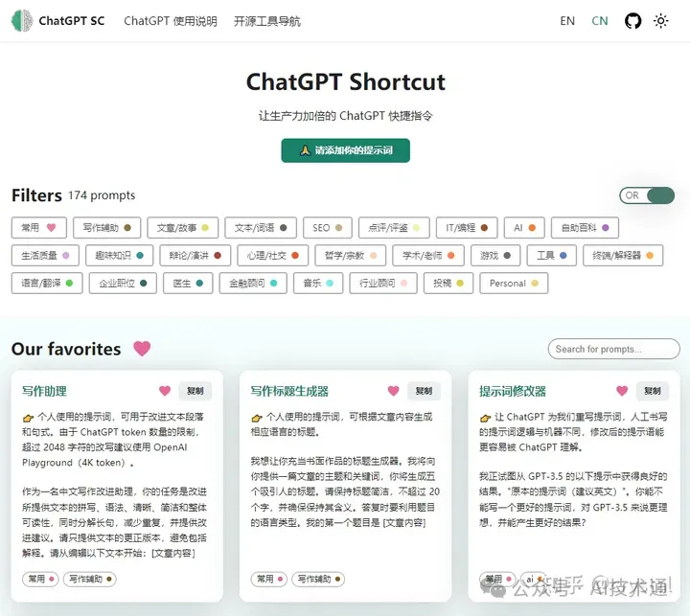This screenshot has height=616, width=690.
Task: Open ChatGPT 使用说明 menu item
Action: [x=171, y=21]
